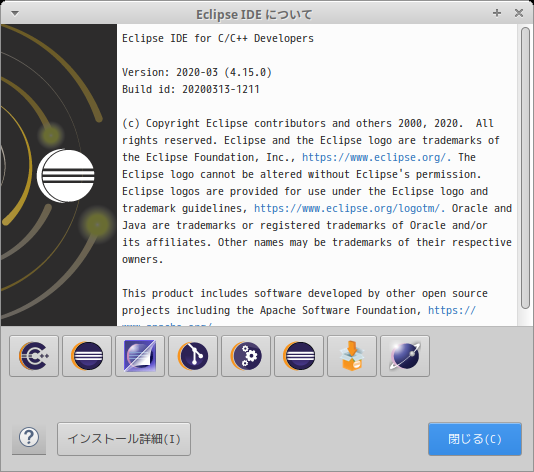Screen dimensions: 534x472
Task: Click the 'Build id: 20200313-1211' text
Action: [x=191, y=89]
